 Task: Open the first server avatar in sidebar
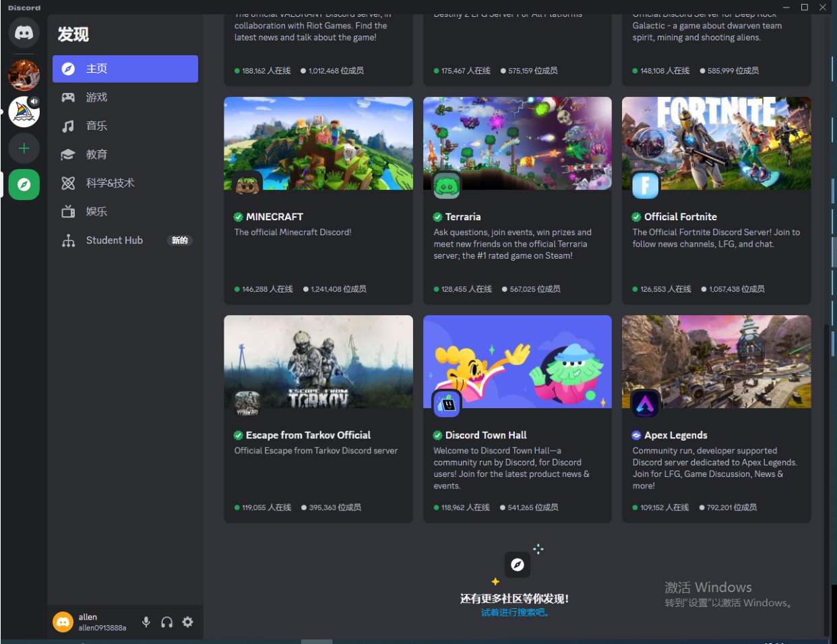tap(24, 75)
